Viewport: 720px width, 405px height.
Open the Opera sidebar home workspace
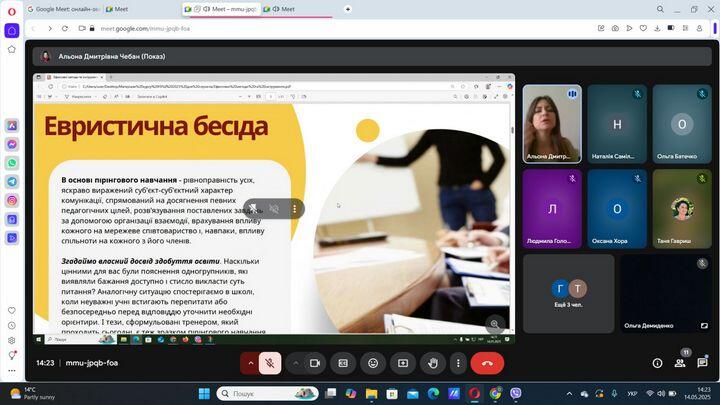pyautogui.click(x=12, y=31)
